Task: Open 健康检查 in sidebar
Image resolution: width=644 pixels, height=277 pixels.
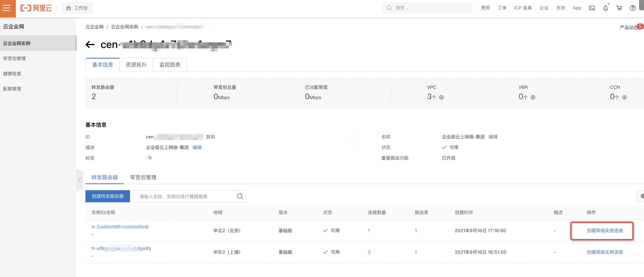Action: [x=12, y=73]
